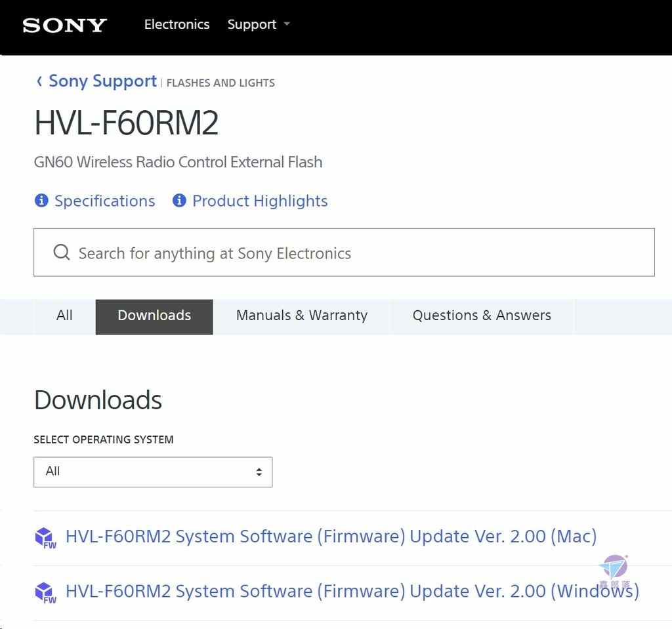Click the Sony logo
The height and width of the screenshot is (629, 672).
click(x=64, y=26)
